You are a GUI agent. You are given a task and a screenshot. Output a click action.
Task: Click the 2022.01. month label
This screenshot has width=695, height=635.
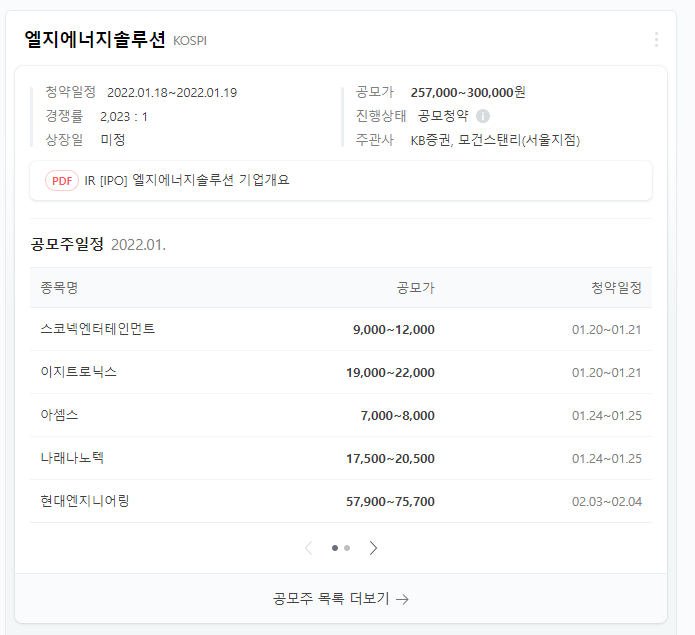pos(138,245)
